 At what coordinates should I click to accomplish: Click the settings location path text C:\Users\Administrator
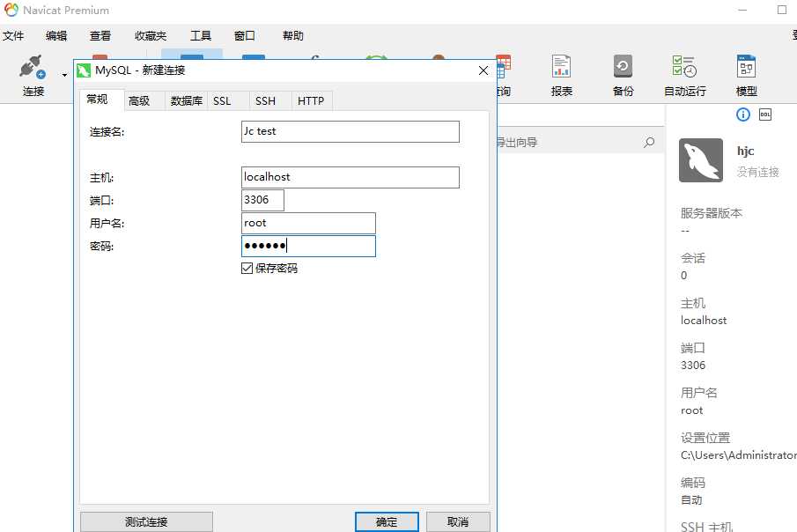point(739,455)
